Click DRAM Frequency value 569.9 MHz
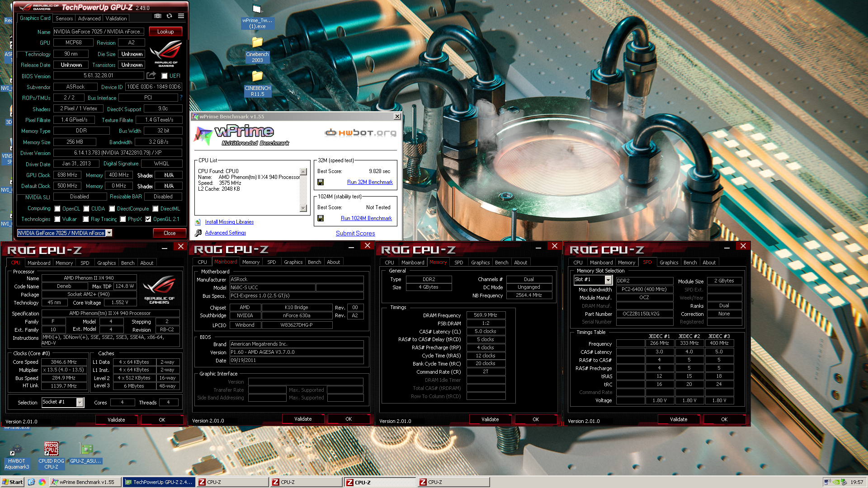The height and width of the screenshot is (488, 868). point(486,315)
